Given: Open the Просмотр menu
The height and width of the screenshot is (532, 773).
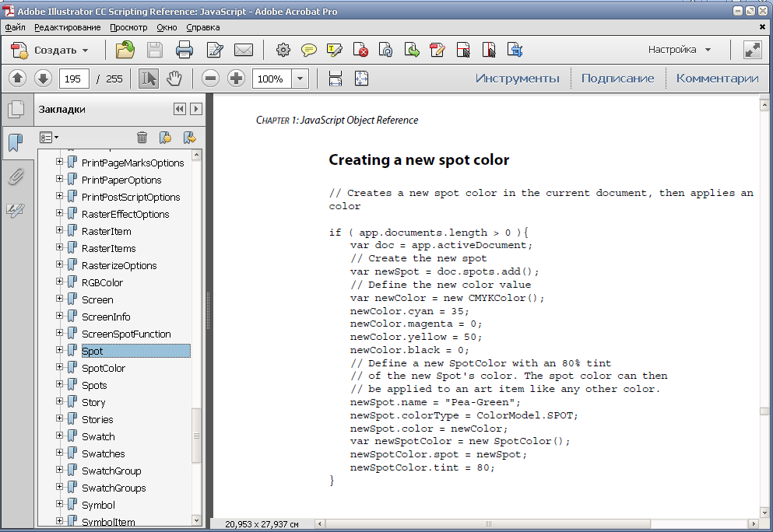Looking at the screenshot, I should [128, 27].
